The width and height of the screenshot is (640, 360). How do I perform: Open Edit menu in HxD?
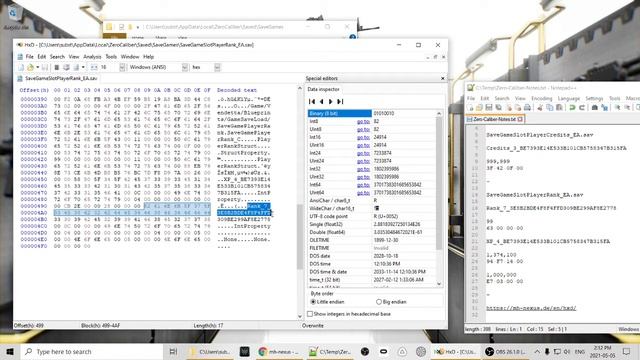pos(42,57)
